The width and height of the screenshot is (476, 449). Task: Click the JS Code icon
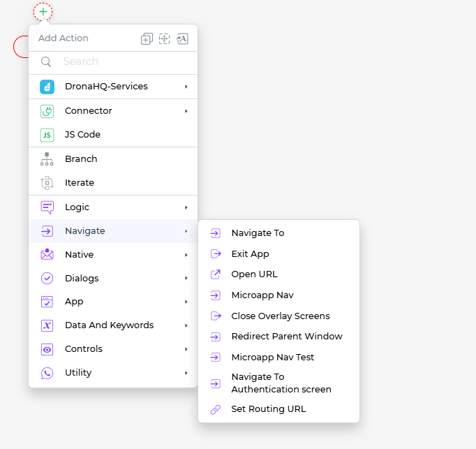click(47, 135)
